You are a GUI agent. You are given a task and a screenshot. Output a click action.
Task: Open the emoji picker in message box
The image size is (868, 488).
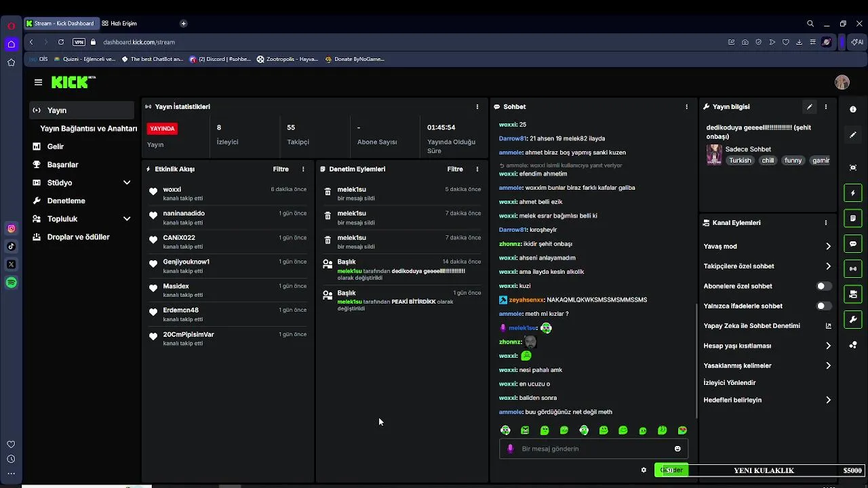tap(677, 449)
